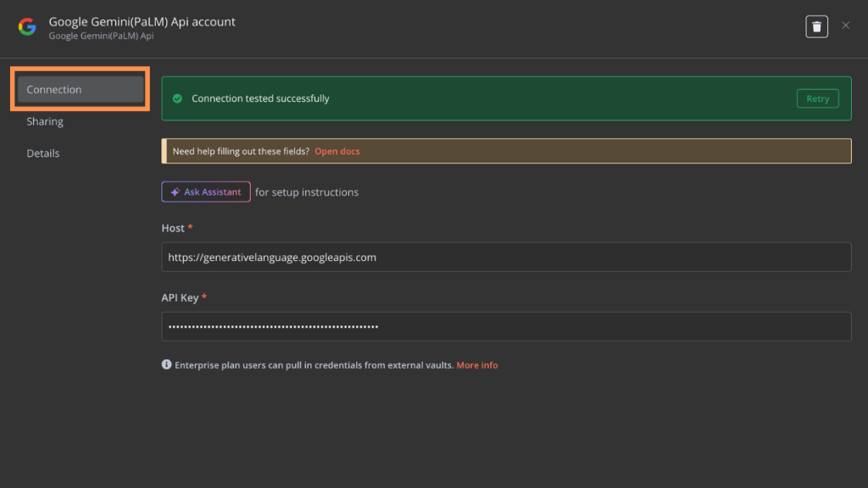Click the info icon beside Enterprise plan note

click(x=166, y=364)
